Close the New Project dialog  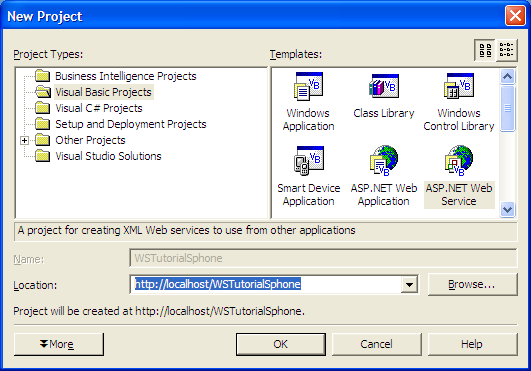515,16
